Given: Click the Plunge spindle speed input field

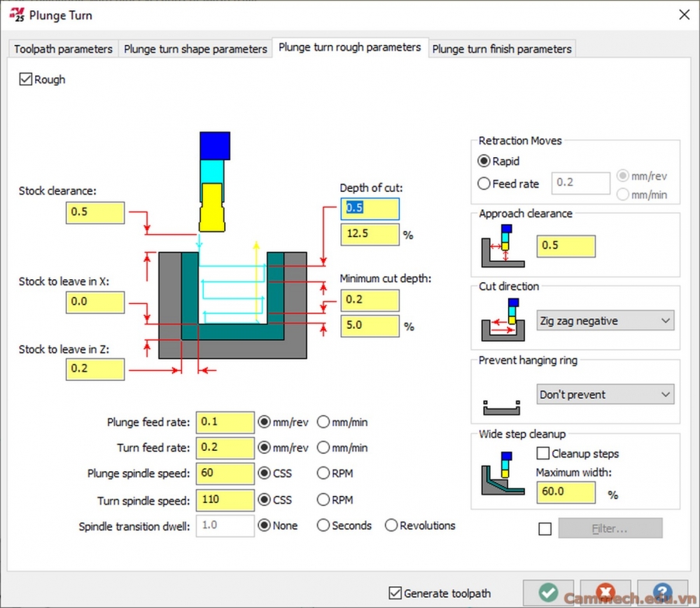Looking at the screenshot, I should (x=226, y=473).
